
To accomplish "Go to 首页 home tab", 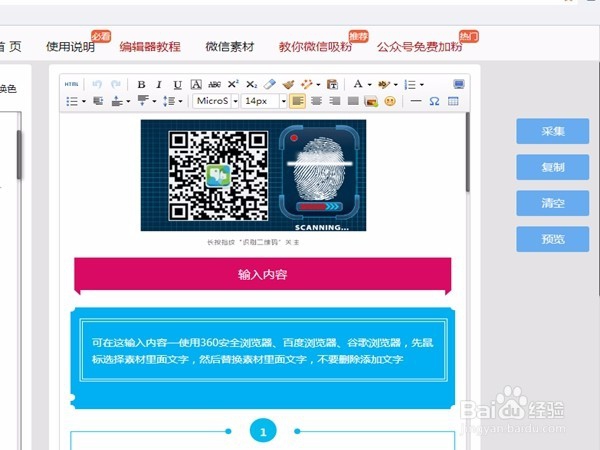I will pos(10,47).
